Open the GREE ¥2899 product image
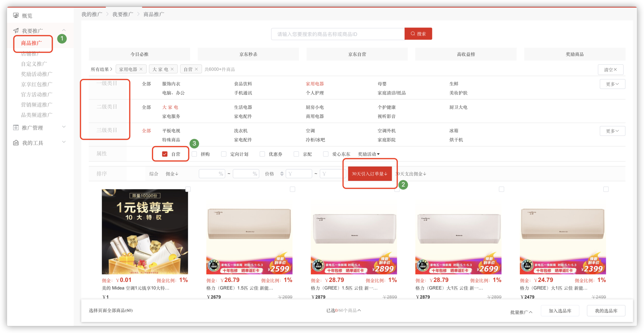Viewport: 644px width, 333px height. pyautogui.click(x=354, y=232)
